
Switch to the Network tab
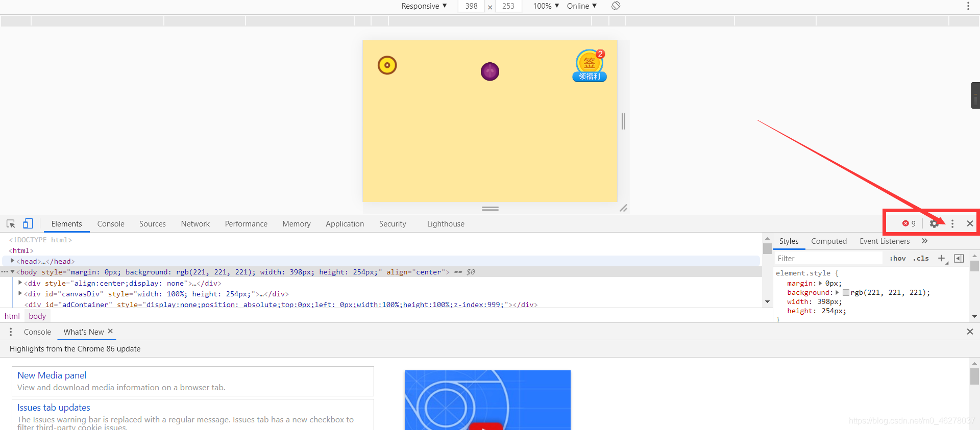[x=195, y=224]
